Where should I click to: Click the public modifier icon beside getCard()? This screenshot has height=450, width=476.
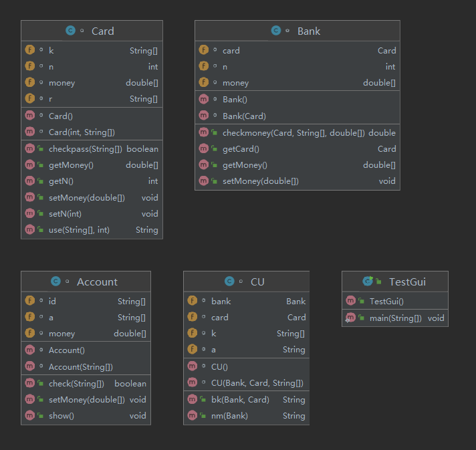tap(215, 149)
